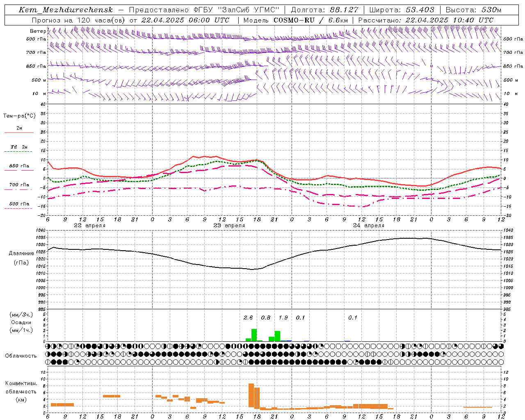The width and height of the screenshot is (525, 420).
Task: Click the Ветер panel label
Action: (38, 31)
